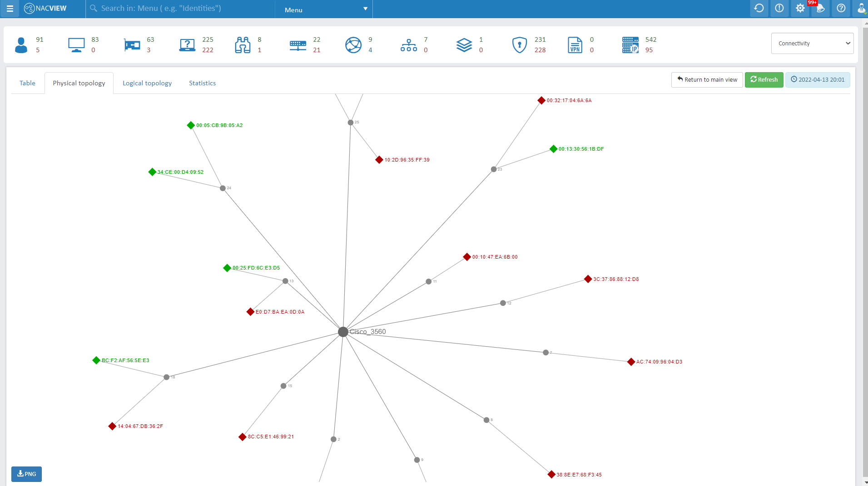Select the red node 10:2D:96:35:FF:39
The height and width of the screenshot is (486, 868).
379,159
